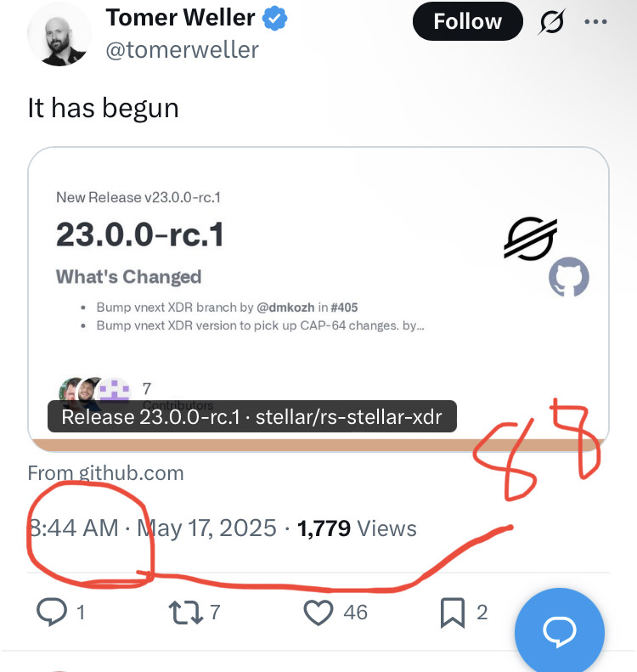
Task: Open the From github.com source link
Action: 105,473
